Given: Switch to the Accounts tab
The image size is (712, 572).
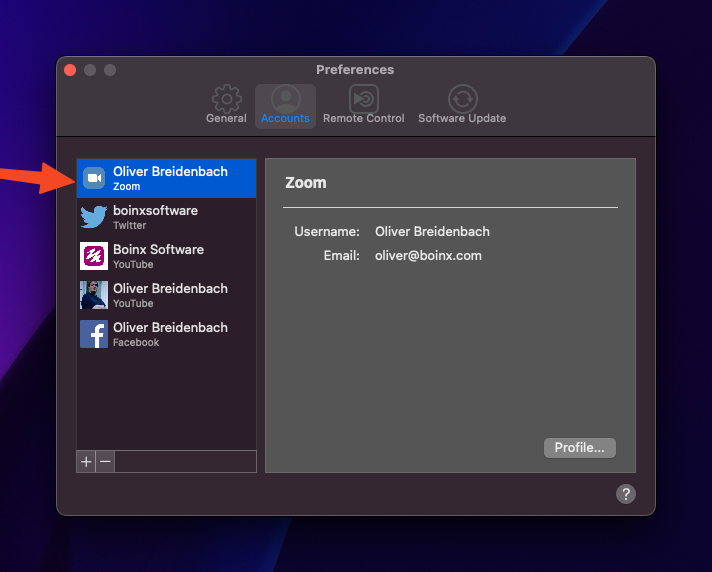Looking at the screenshot, I should 285,105.
